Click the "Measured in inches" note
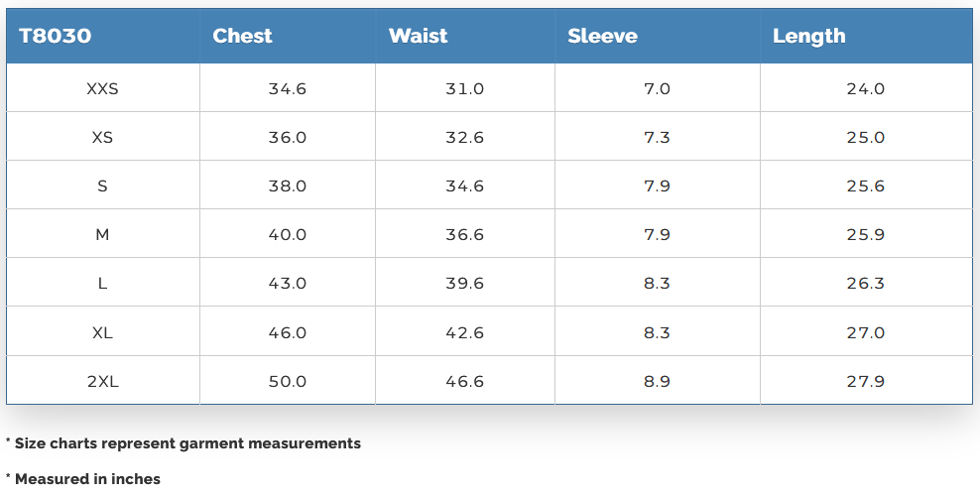 pyautogui.click(x=87, y=479)
